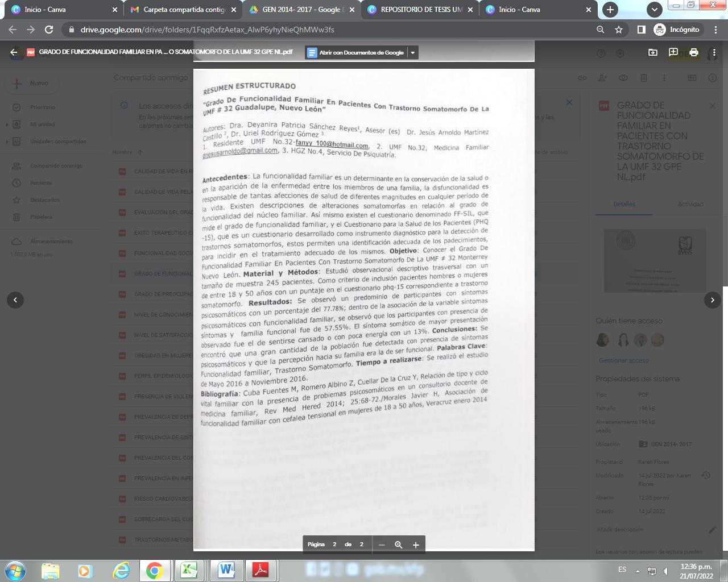
Task: Open Almacenamiento in sidebar
Action: [51, 241]
